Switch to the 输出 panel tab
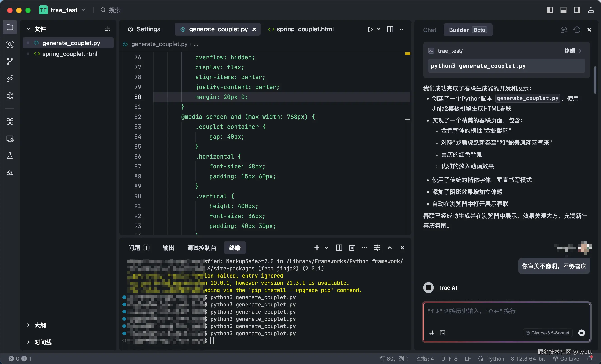Viewport: 601px width, 364px height. point(168,248)
